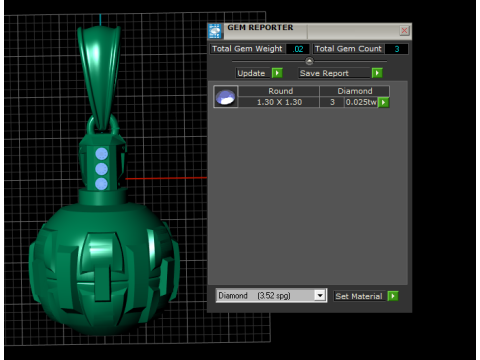480x360 pixels.
Task: Click the Total Gem Weight value .02
Action: 298,49
